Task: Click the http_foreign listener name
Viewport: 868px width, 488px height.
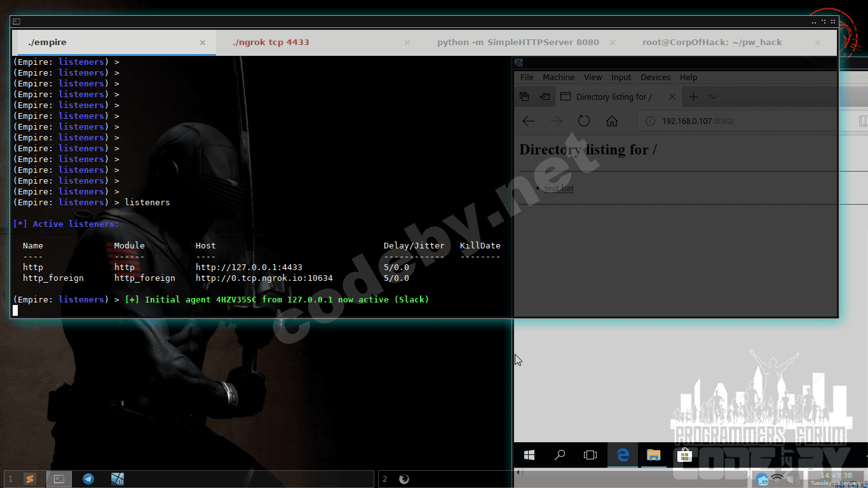Action: [53, 278]
